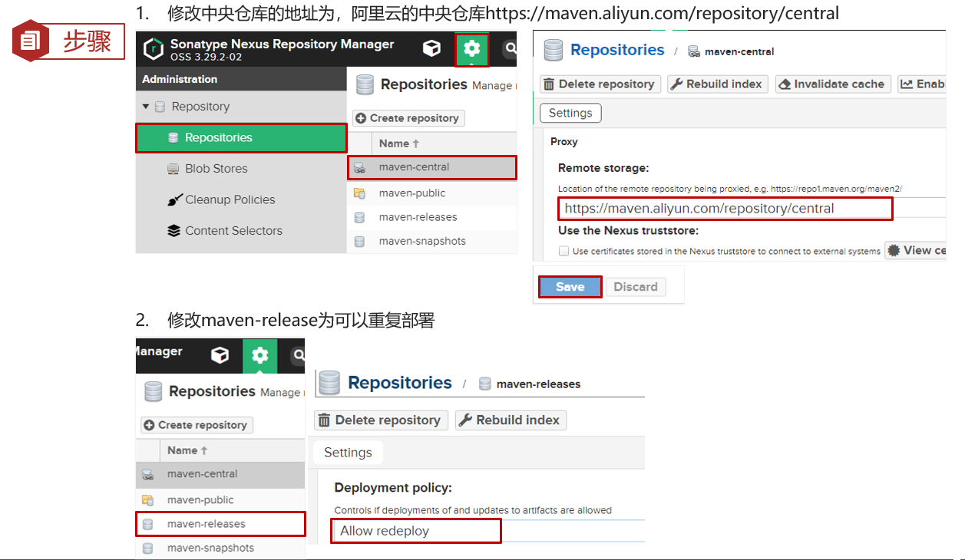This screenshot has height=560, width=965.
Task: Open Settings tab on maven-central page
Action: pos(570,113)
